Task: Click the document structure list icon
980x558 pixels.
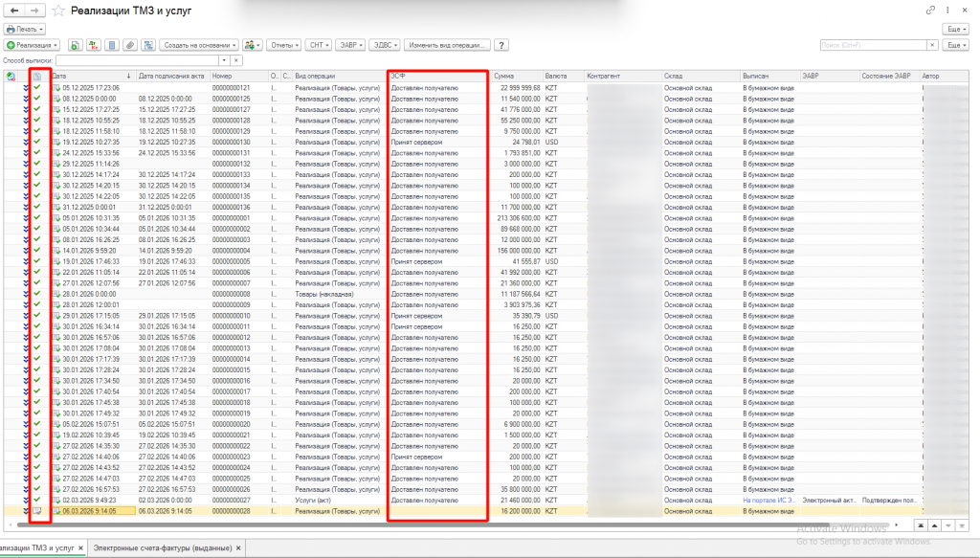Action: [x=111, y=45]
